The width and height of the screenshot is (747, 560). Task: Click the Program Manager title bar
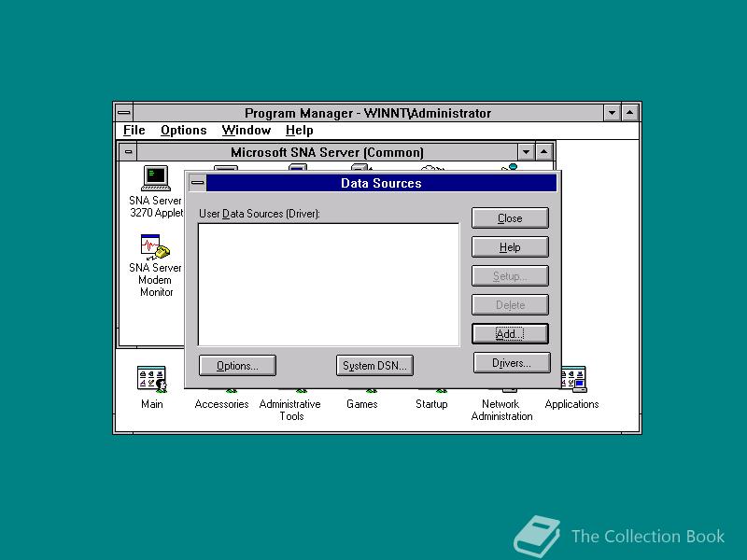click(x=368, y=113)
